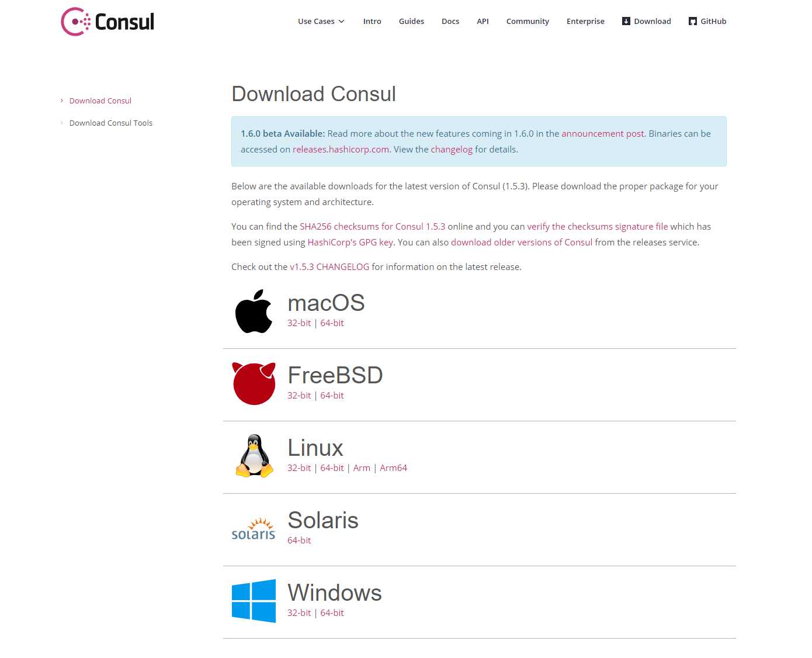Click the Solaris heading text
812x658 pixels.
pyautogui.click(x=323, y=520)
